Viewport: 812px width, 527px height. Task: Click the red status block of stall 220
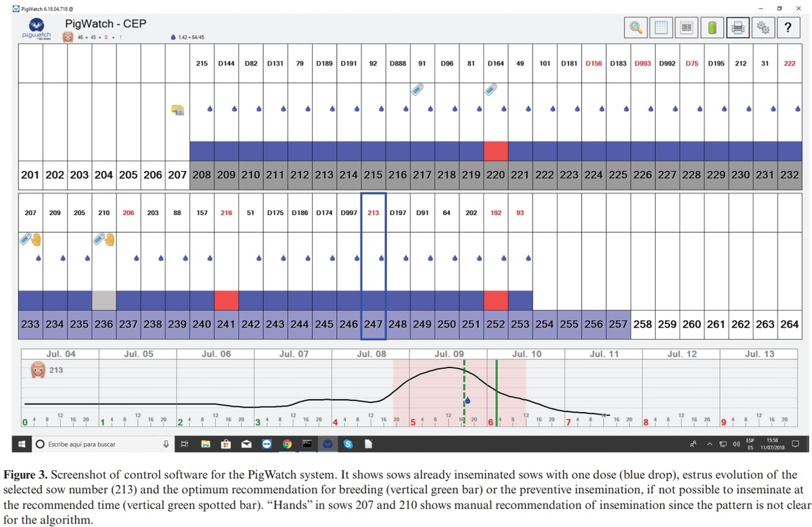point(495,151)
